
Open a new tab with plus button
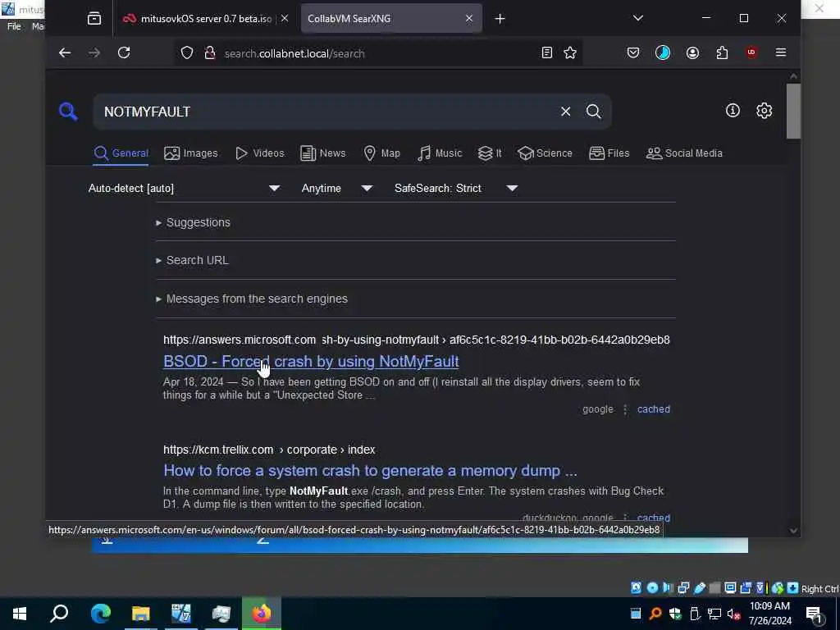(500, 19)
